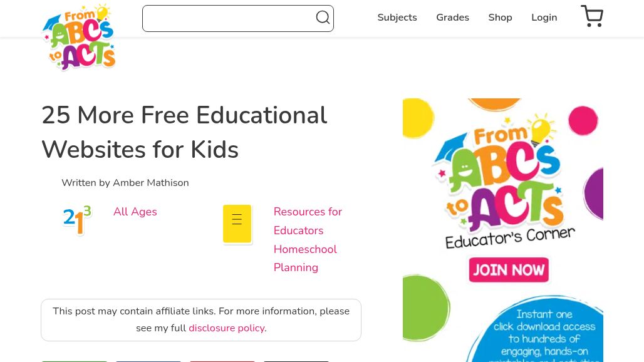Click the Educator's Corner logo in the banner
644x362 pixels.
(507, 186)
